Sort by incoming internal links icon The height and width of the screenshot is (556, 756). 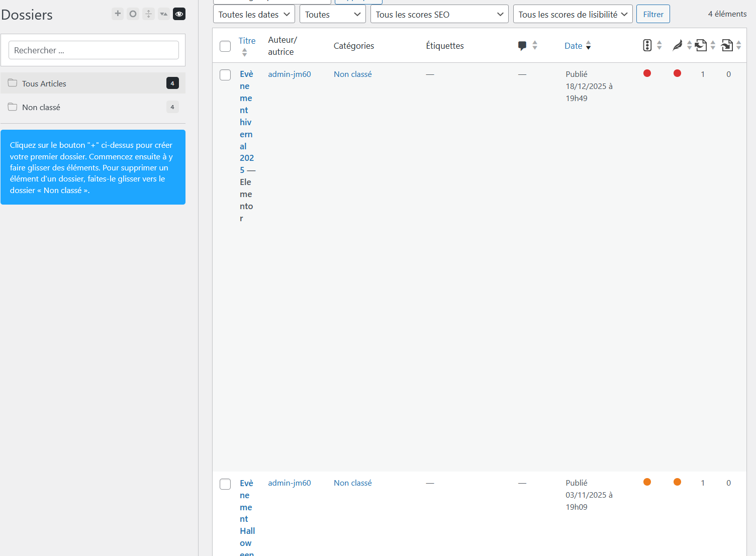click(727, 46)
